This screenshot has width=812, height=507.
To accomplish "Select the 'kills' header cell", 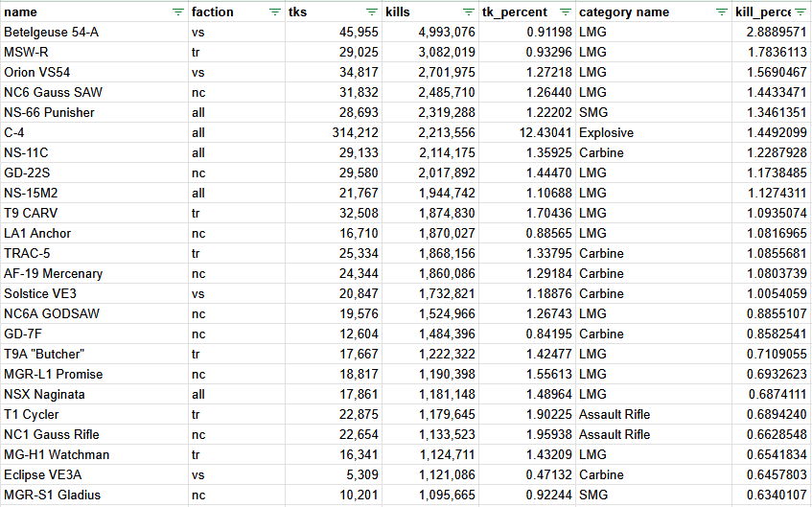I will [x=430, y=12].
